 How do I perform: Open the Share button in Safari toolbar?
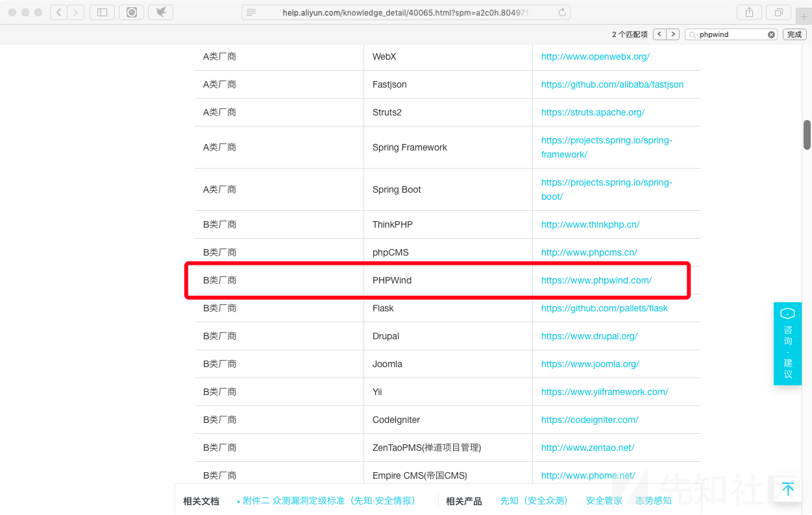[x=749, y=12]
